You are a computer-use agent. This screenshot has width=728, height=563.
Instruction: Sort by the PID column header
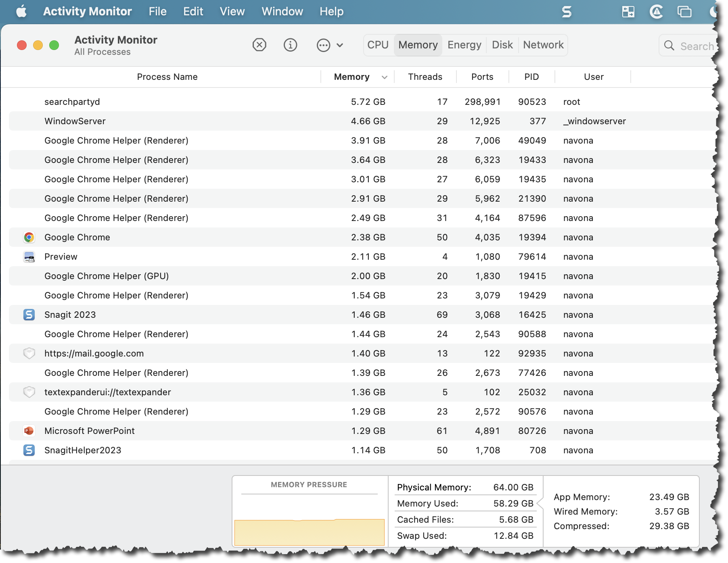531,77
